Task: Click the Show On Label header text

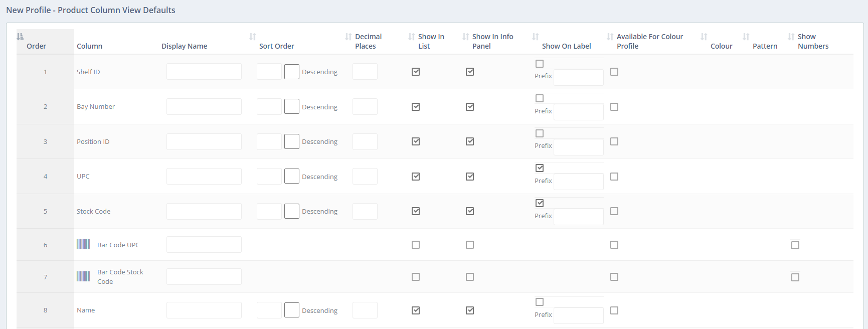Action: 566,46
